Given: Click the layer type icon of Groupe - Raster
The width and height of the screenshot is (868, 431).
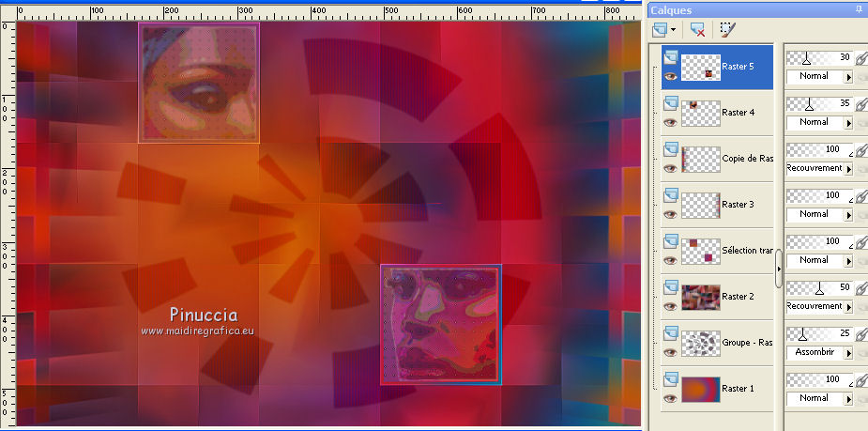Looking at the screenshot, I should click(671, 332).
